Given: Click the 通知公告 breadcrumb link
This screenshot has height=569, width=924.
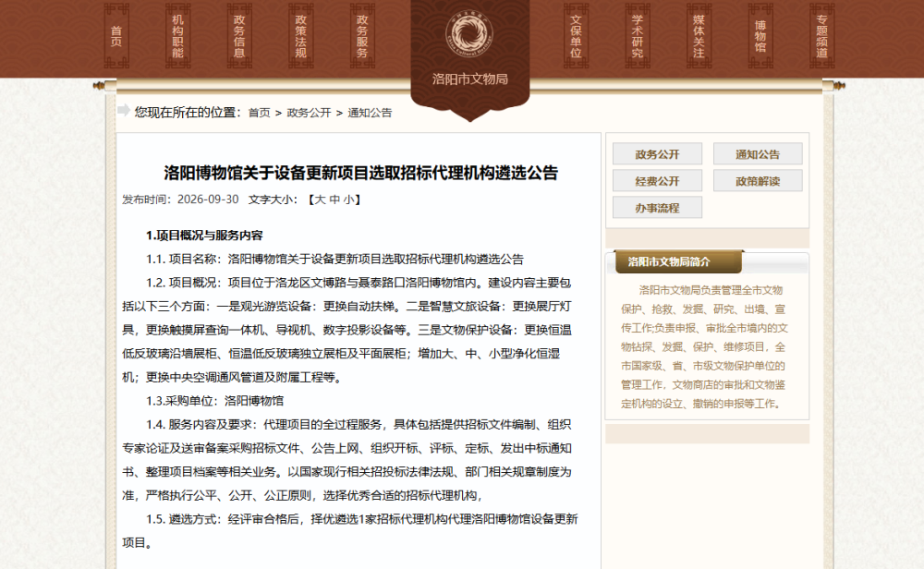Looking at the screenshot, I should coord(370,113).
